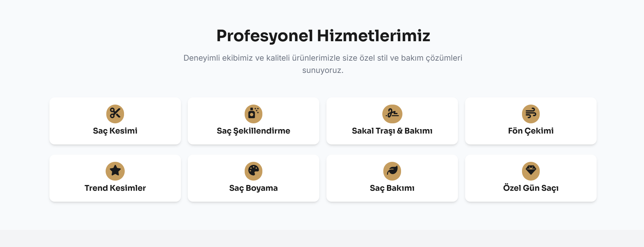Screen dimensions: 644x247
Task: Click the 'Deneyimli ekibimiz' description paragraph
Action: (323, 58)
